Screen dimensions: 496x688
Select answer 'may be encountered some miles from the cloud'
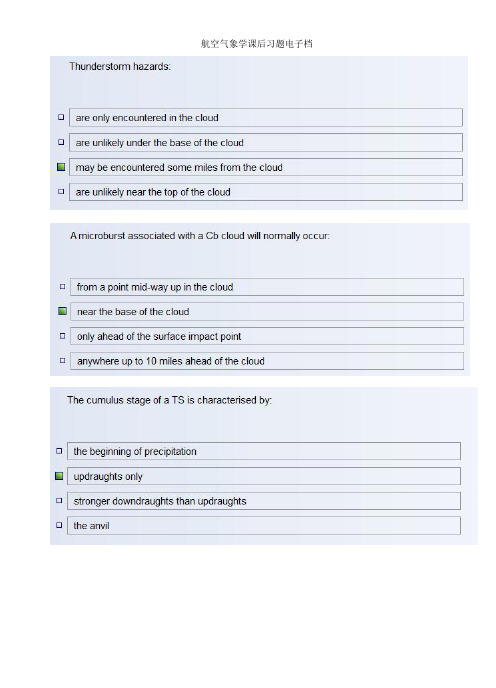point(266,167)
